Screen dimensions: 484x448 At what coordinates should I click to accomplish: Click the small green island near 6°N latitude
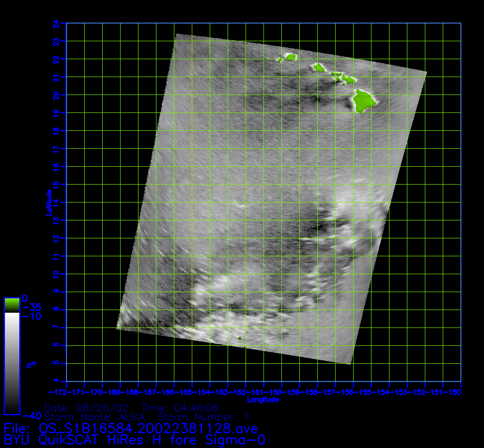[240, 338]
